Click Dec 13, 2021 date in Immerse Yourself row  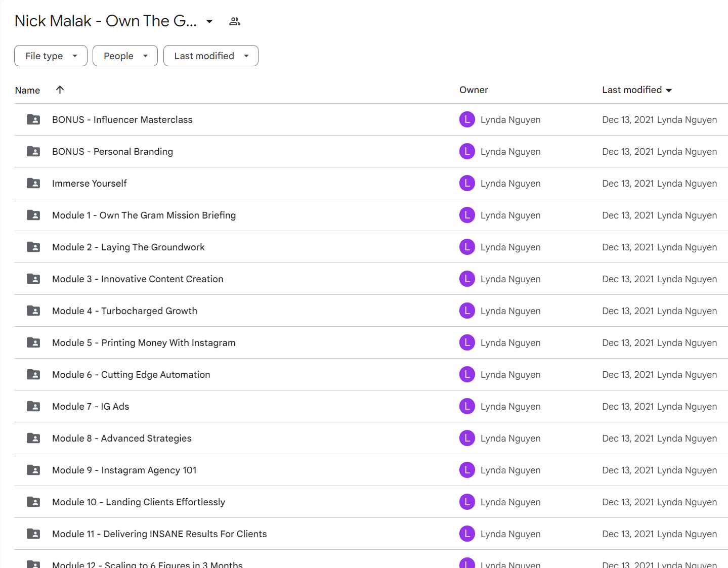click(x=628, y=183)
